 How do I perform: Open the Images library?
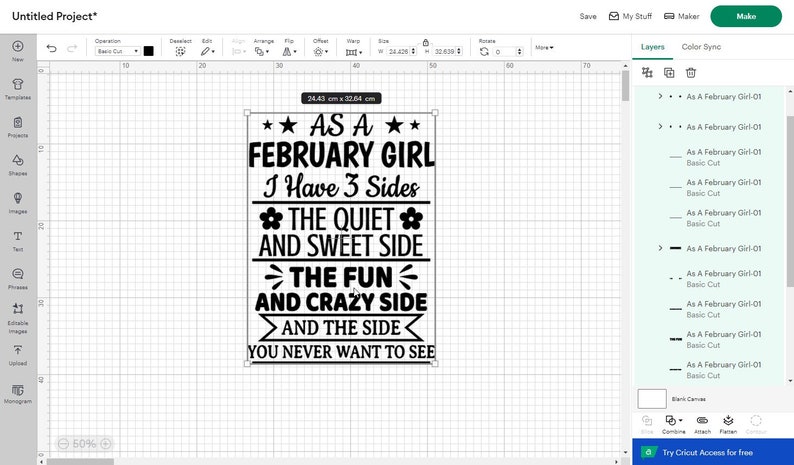(x=18, y=203)
